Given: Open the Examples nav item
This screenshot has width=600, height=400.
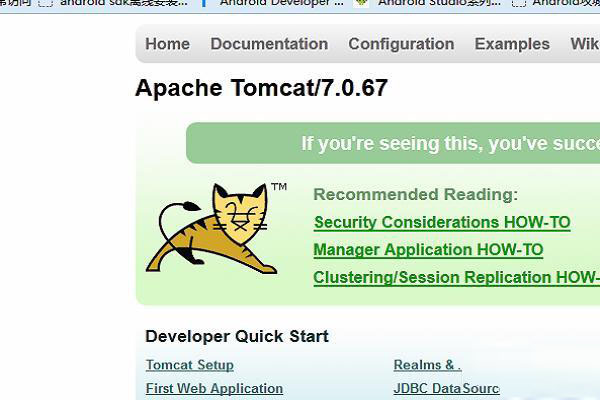Looking at the screenshot, I should (512, 44).
